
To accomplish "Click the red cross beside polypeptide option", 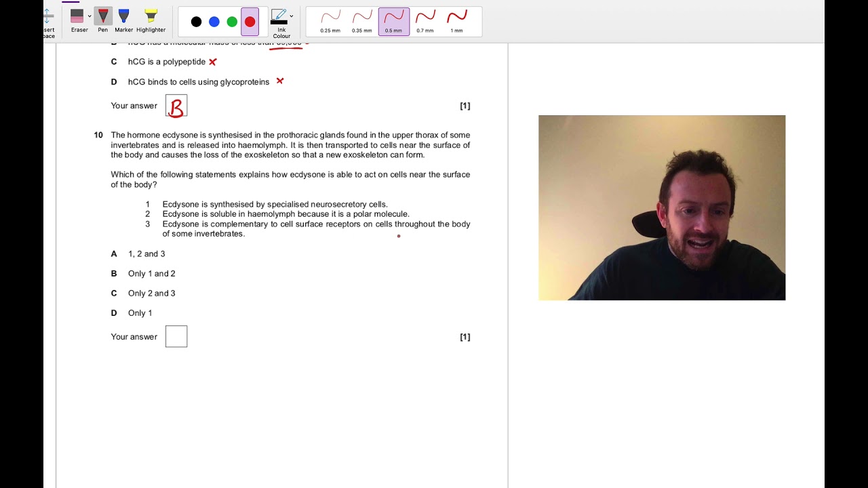I will (212, 62).
